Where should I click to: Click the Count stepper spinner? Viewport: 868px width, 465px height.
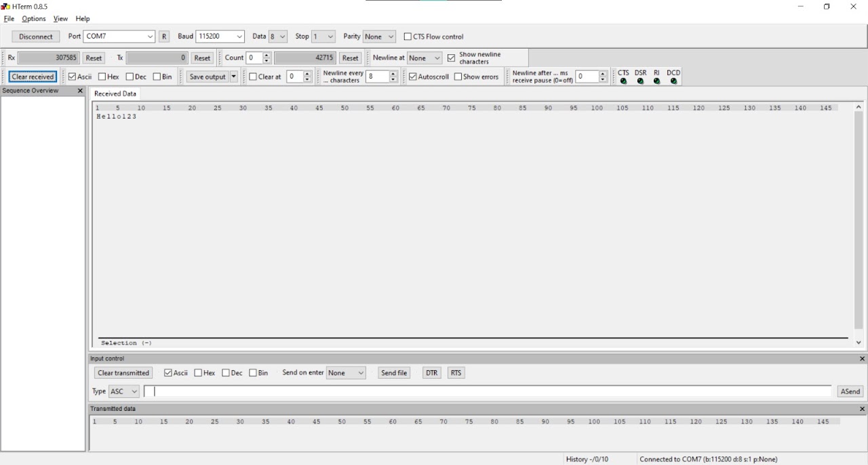pyautogui.click(x=267, y=58)
